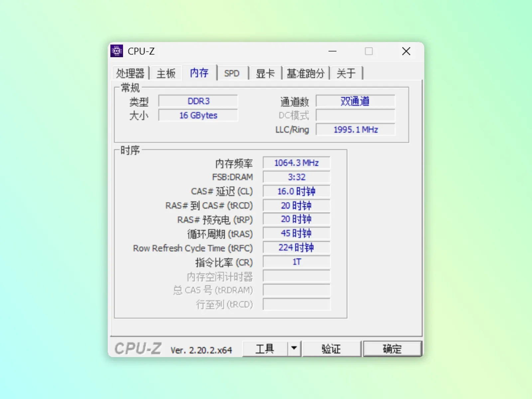Click the 工具 button

coord(265,349)
